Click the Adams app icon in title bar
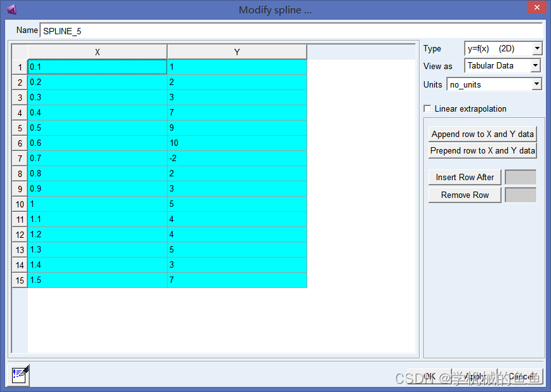The height and width of the screenshot is (392, 551). (11, 10)
